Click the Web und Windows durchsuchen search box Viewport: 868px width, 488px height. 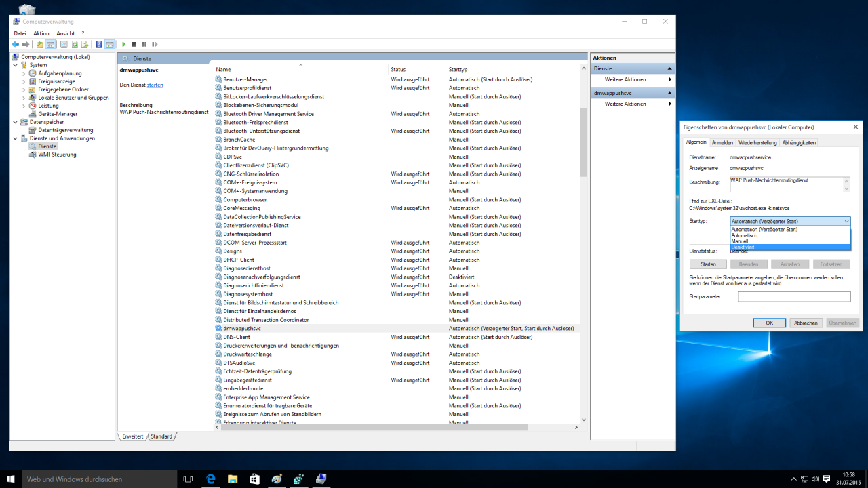tap(98, 479)
